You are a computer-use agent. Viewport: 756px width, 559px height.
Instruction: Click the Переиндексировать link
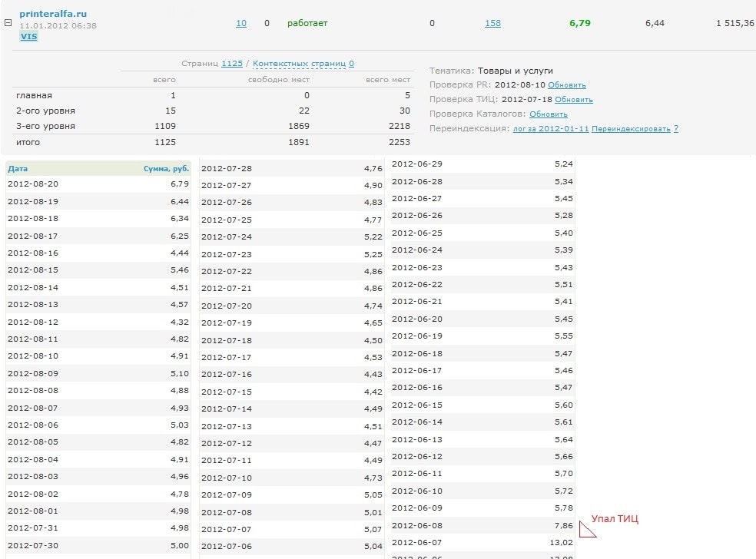pyautogui.click(x=631, y=129)
